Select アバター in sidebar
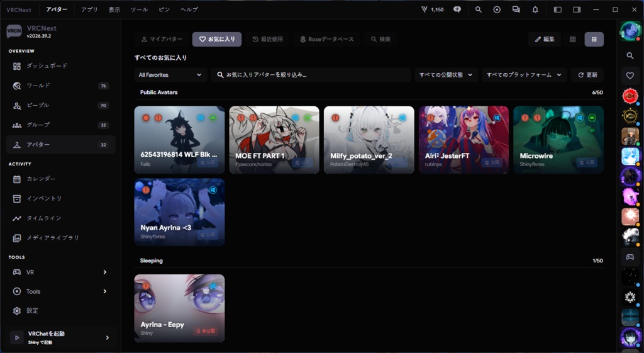 point(61,145)
